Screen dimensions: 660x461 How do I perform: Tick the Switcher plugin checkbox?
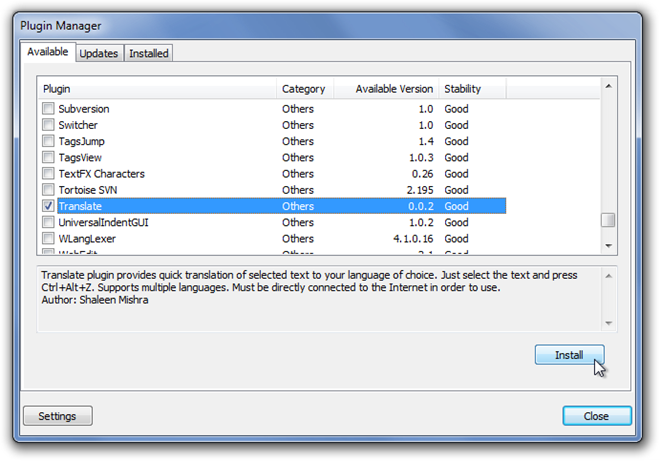tap(48, 125)
